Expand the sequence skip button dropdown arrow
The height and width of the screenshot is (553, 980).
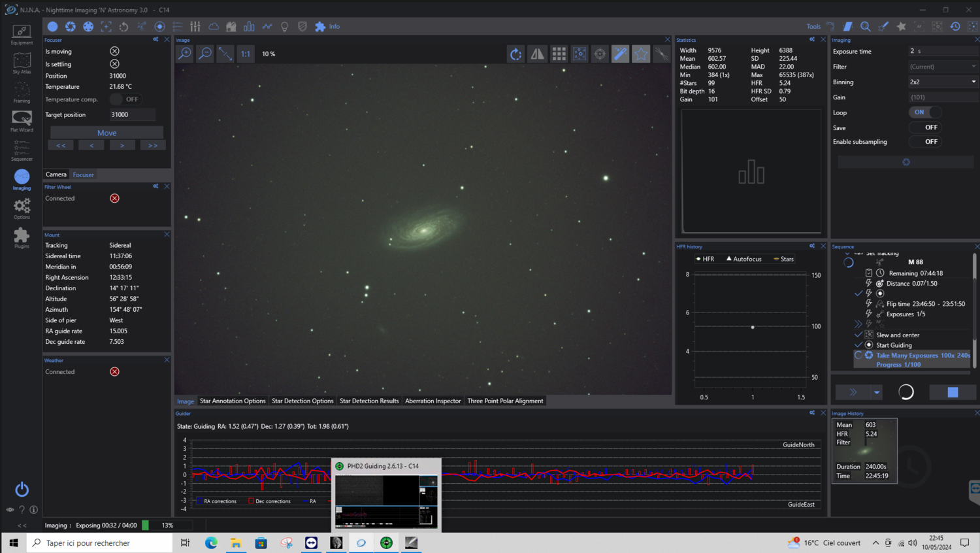[877, 392]
